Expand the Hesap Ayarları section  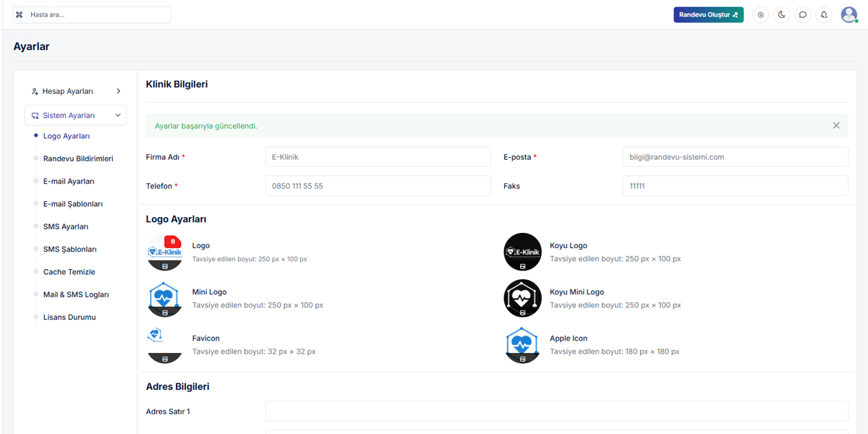pos(75,91)
